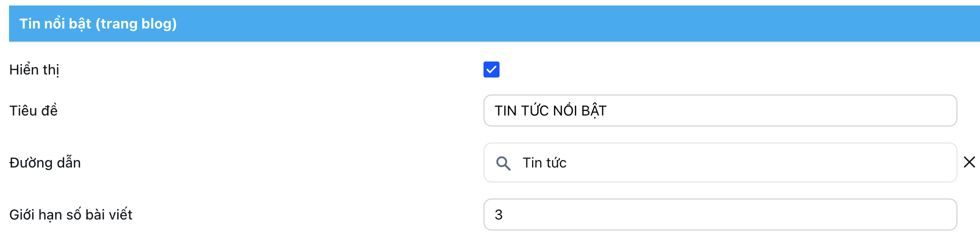
Task: Click right end of the blue section header
Action: tap(952, 23)
